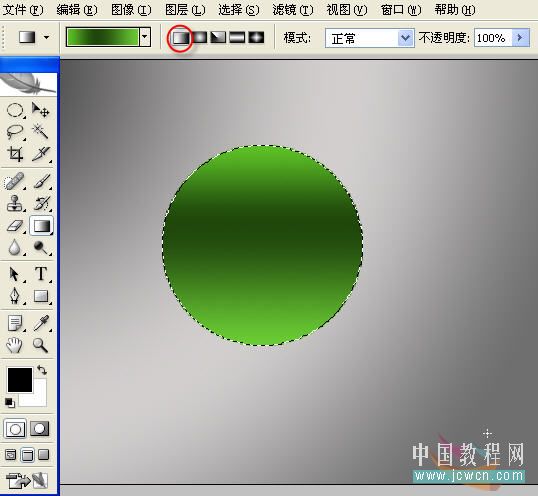The image size is (538, 496).
Task: Swap foreground and background colors
Action: pos(42,370)
